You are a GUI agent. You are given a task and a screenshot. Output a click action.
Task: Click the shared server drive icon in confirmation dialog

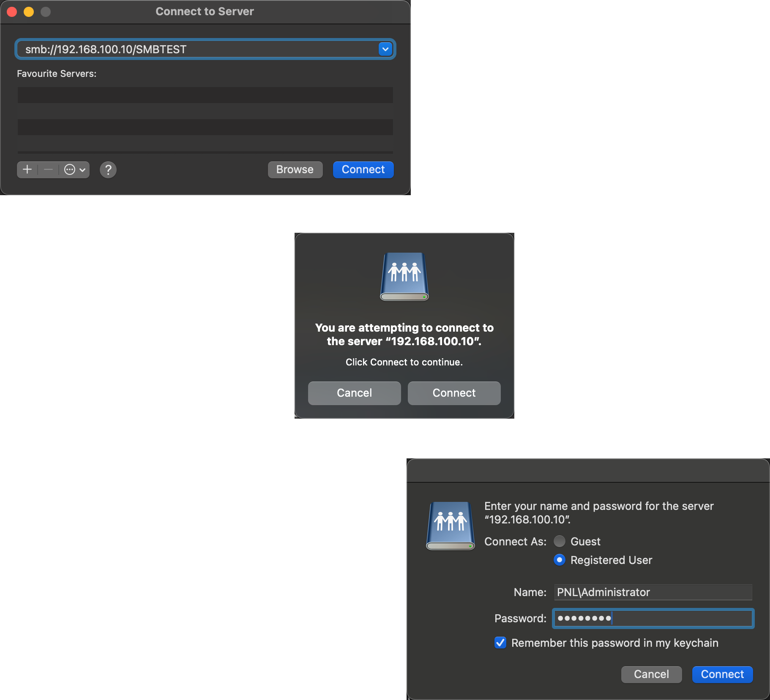click(x=404, y=277)
